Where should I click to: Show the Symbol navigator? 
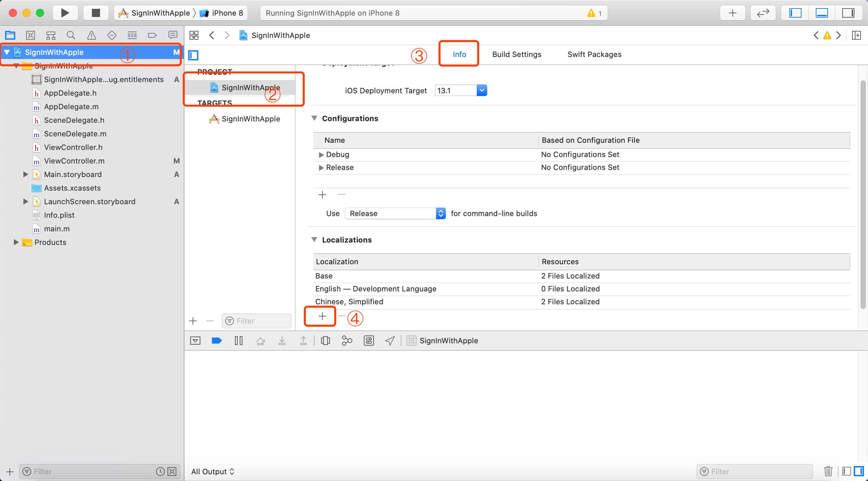pos(51,35)
